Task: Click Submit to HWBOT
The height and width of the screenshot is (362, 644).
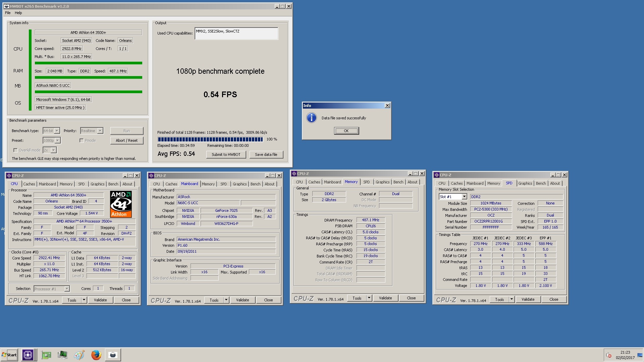Action: pyautogui.click(x=226, y=155)
